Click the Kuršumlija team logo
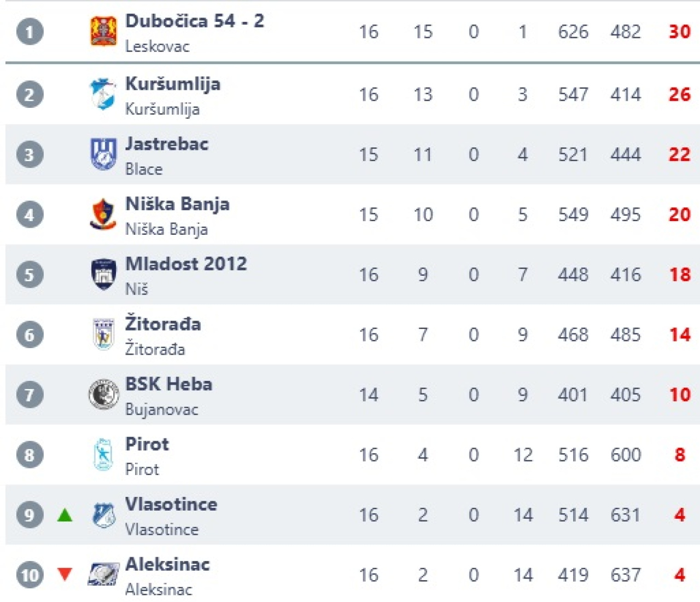The image size is (700, 602). 103,94
